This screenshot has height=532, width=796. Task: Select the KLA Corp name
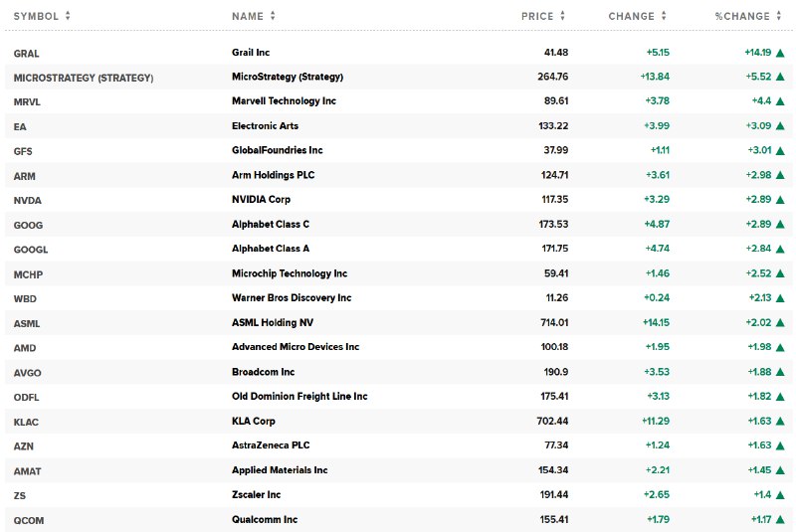[254, 421]
